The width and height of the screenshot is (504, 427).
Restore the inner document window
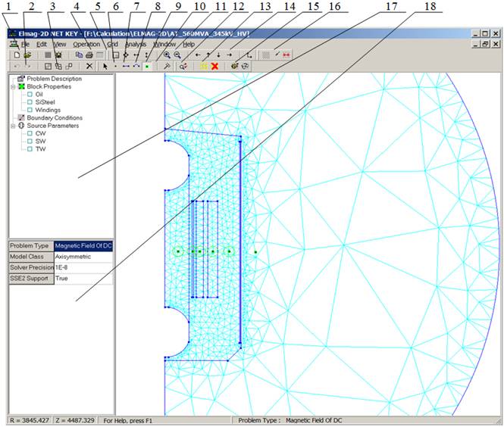(x=485, y=44)
